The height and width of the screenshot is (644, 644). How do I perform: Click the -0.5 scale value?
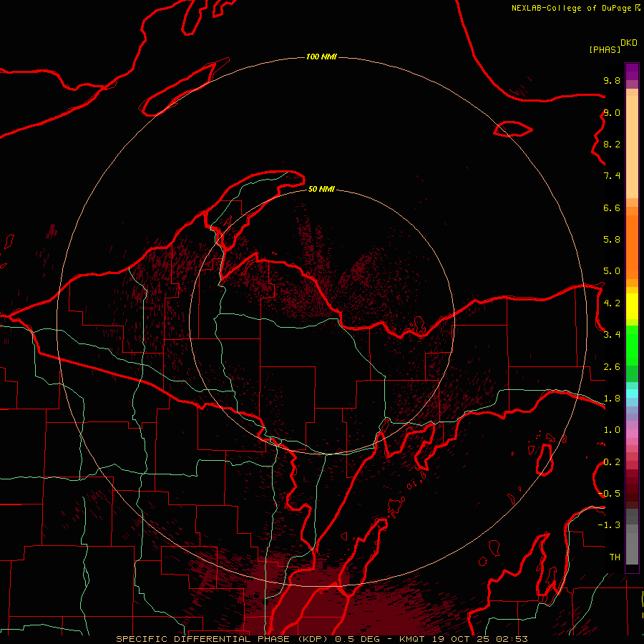(x=609, y=494)
